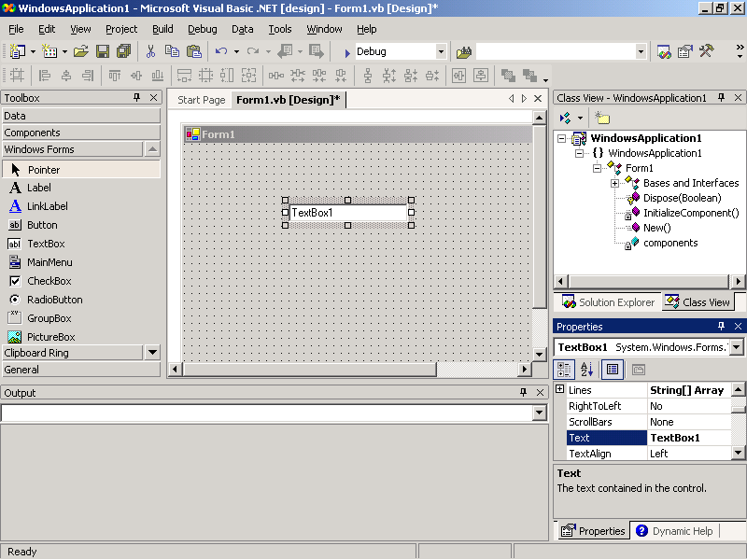The width and height of the screenshot is (747, 560).
Task: Save the current file with floppy icon
Action: (103, 51)
